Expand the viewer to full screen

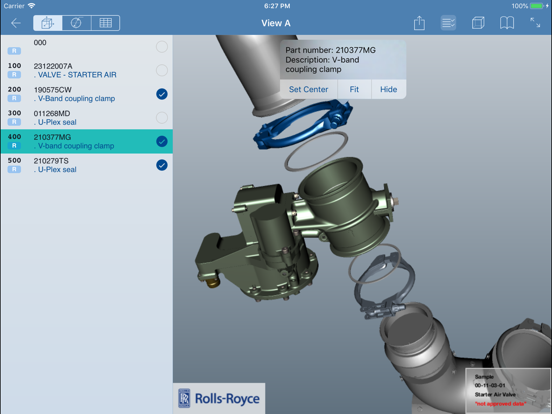535,23
